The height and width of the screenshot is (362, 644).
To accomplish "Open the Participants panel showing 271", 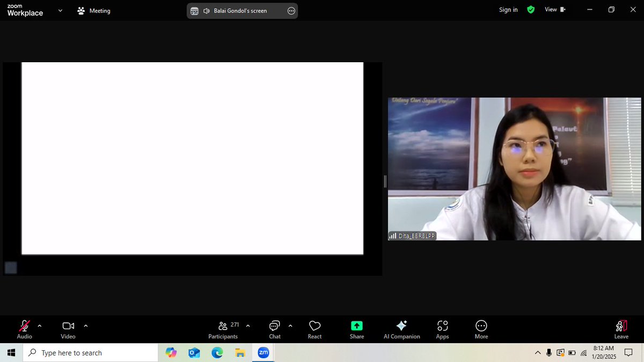I will tap(223, 329).
